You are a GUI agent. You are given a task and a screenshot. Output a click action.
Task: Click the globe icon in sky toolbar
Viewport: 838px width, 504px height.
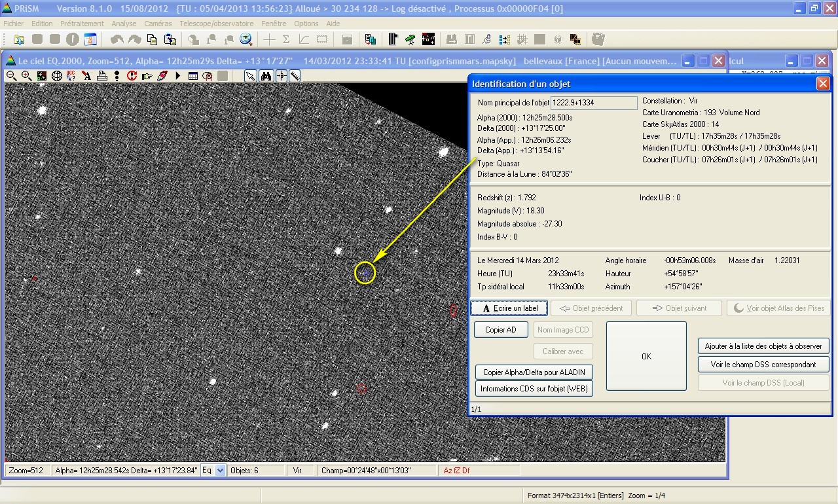pyautogui.click(x=57, y=76)
